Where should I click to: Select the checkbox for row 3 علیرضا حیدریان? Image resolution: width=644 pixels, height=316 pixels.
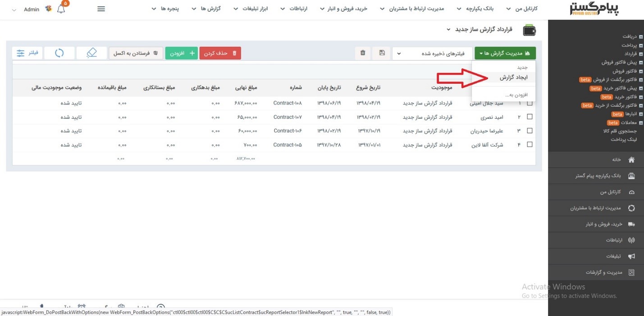(x=530, y=131)
